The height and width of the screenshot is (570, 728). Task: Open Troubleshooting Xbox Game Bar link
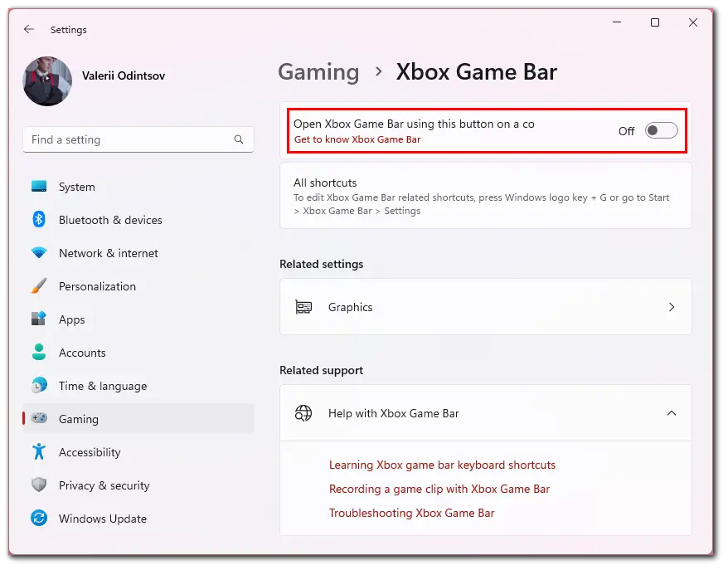pos(412,513)
